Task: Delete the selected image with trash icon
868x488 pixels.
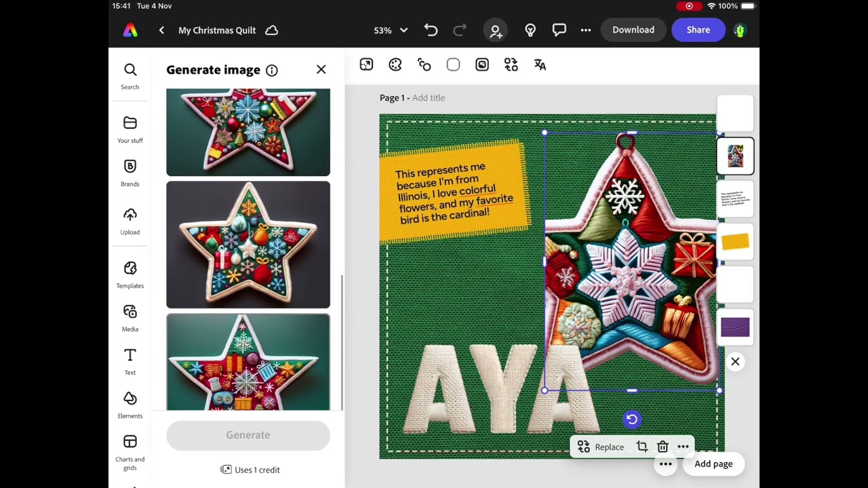Action: click(663, 447)
